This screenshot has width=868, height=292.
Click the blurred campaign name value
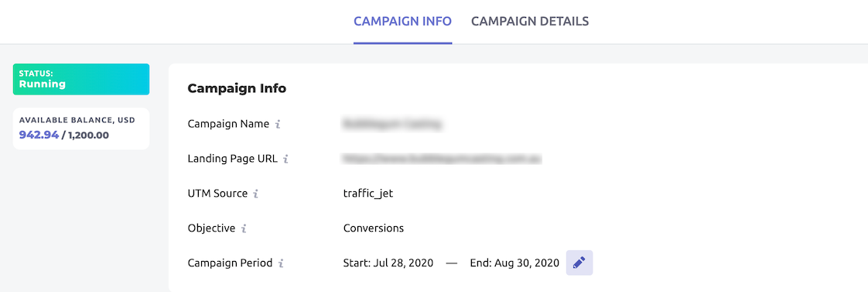(x=392, y=124)
